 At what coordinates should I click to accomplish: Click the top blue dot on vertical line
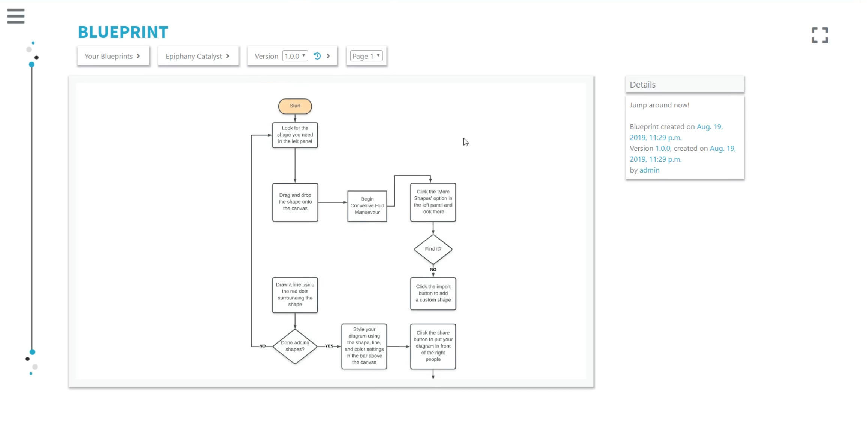[32, 64]
